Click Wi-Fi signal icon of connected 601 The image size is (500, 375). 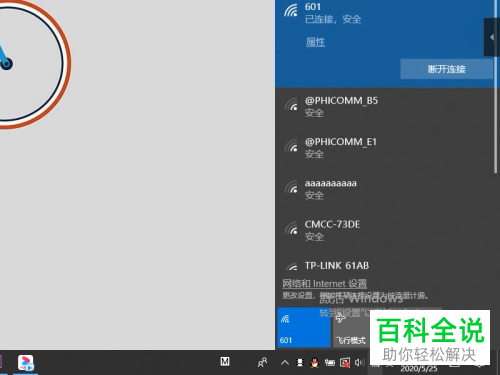pos(291,11)
